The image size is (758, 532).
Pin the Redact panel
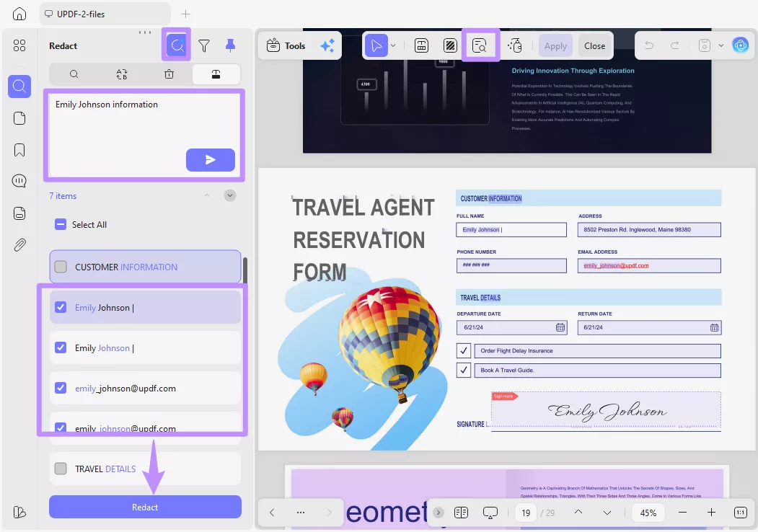pyautogui.click(x=230, y=45)
